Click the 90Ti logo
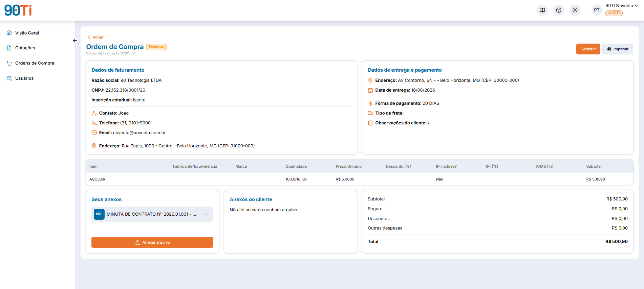Viewport: 644px width, 289px height. pos(18,10)
